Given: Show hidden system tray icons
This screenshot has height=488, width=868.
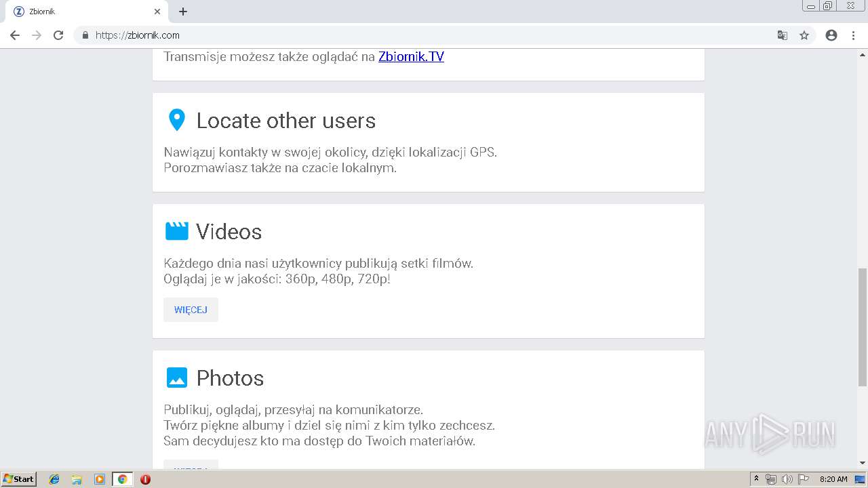Looking at the screenshot, I should [x=757, y=479].
